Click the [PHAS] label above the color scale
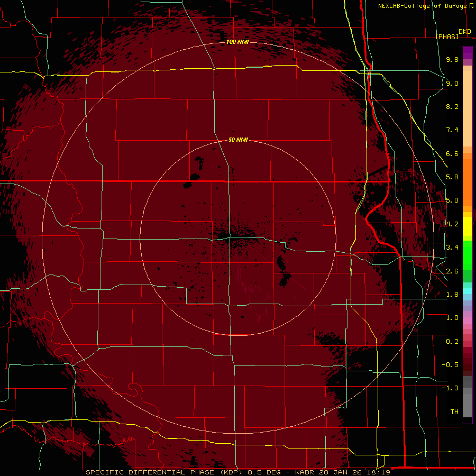The width and height of the screenshot is (476, 476). [x=448, y=36]
